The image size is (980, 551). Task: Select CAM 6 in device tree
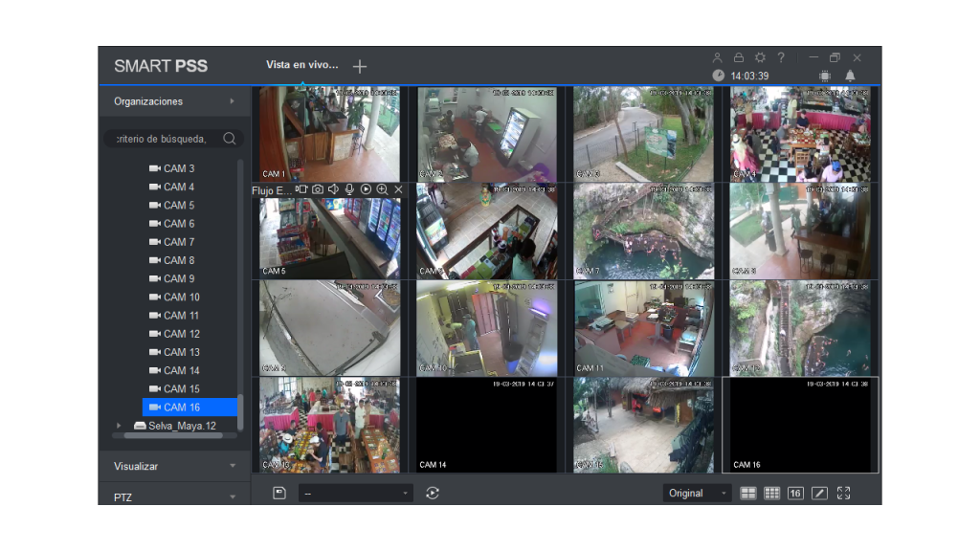[x=172, y=224]
